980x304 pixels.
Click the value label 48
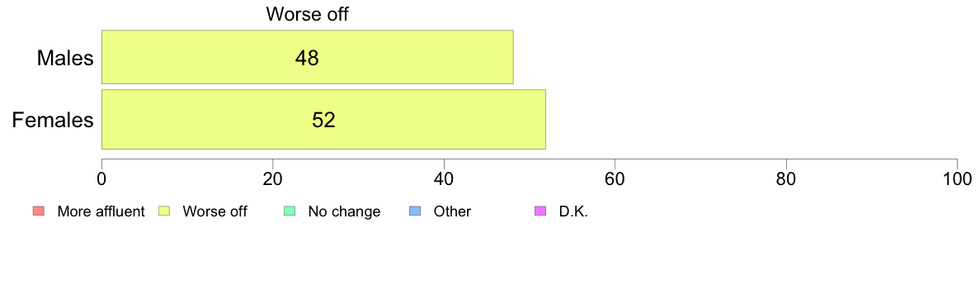pyautogui.click(x=307, y=58)
